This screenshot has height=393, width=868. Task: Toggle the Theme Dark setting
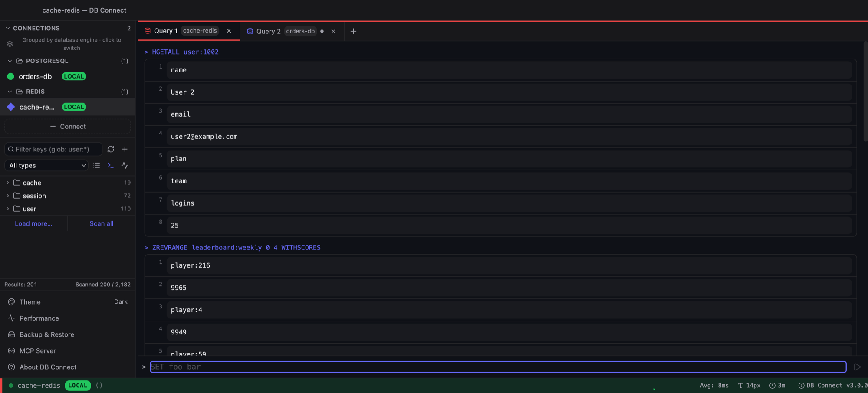(68, 302)
